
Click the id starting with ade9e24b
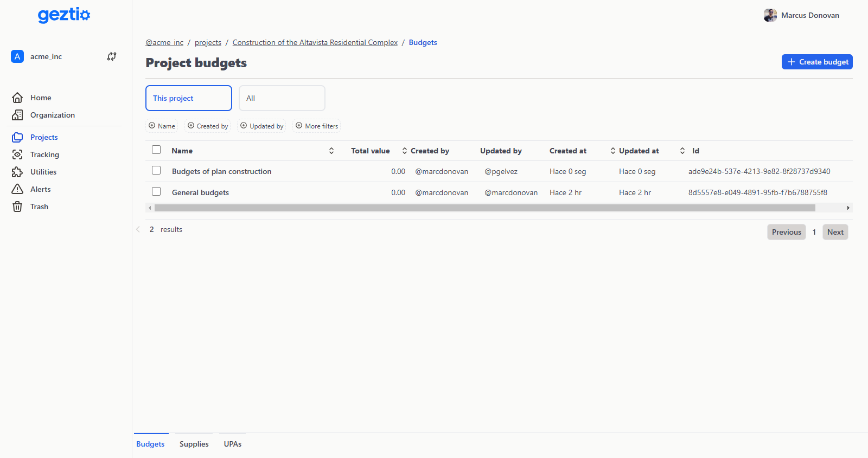tap(759, 171)
